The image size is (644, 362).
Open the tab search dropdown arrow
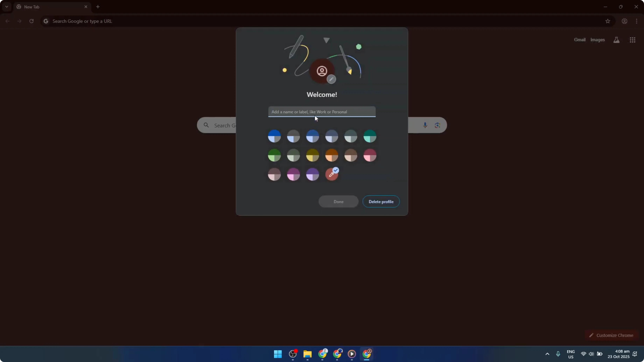pyautogui.click(x=6, y=7)
